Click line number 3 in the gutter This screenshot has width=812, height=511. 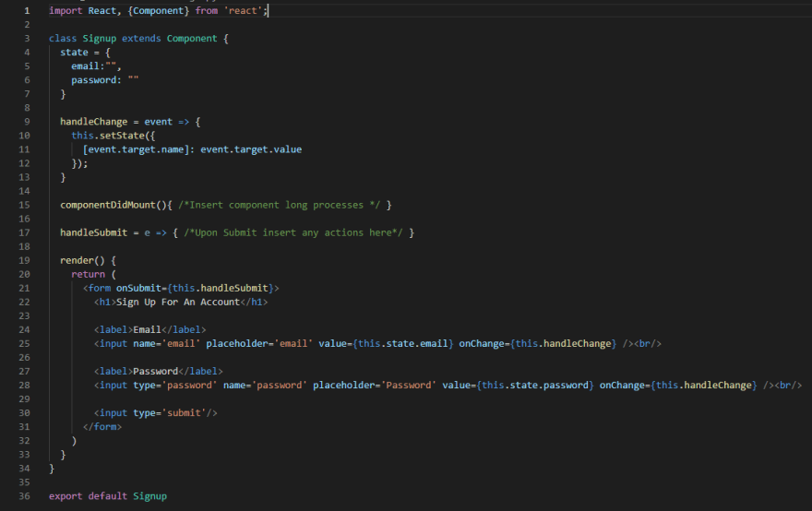click(x=27, y=39)
